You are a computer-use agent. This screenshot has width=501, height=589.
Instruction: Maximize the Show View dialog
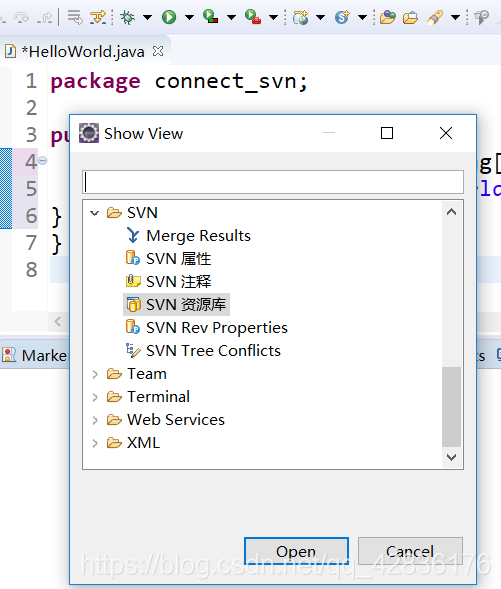point(387,133)
